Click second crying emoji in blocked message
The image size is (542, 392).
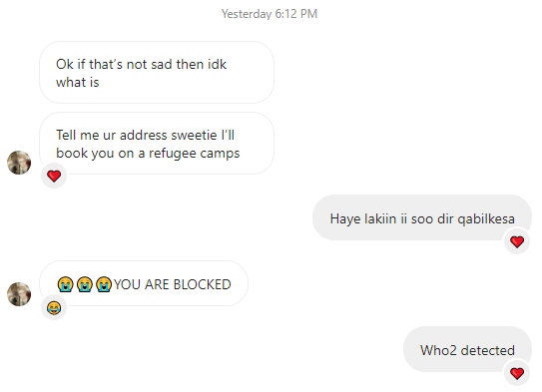click(x=85, y=284)
